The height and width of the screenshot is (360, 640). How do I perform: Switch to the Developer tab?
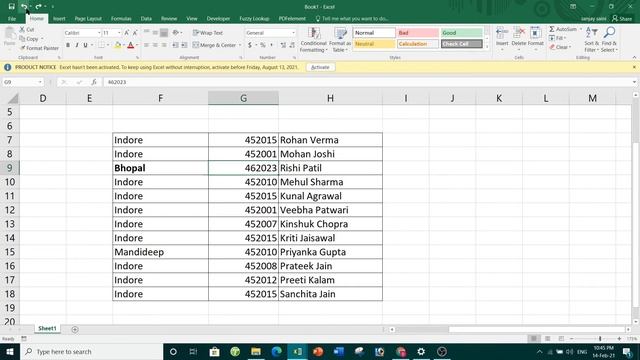point(218,19)
